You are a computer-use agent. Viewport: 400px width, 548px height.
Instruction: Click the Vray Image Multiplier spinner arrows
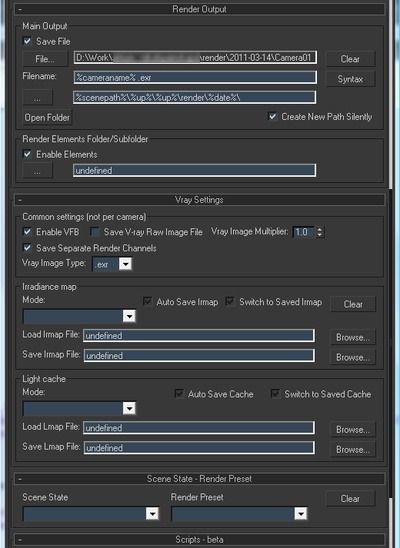pyautogui.click(x=319, y=232)
